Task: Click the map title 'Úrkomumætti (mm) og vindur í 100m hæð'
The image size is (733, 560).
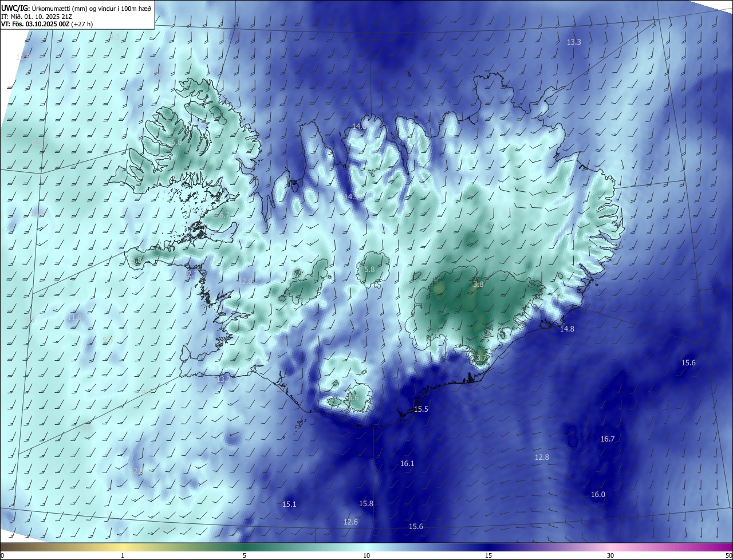Action: pyautogui.click(x=92, y=7)
